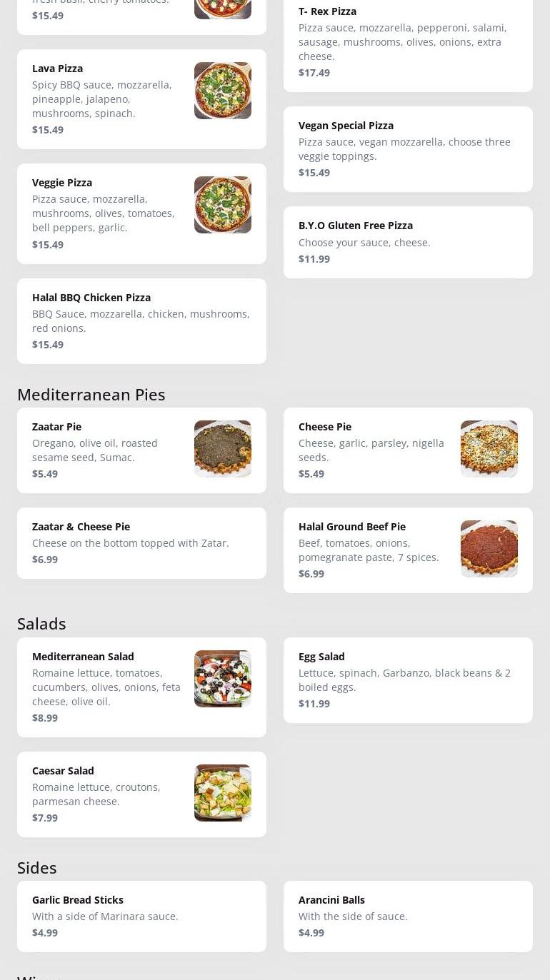This screenshot has height=980, width=550.
Task: Open the Arancini Balls item
Action: [408, 916]
